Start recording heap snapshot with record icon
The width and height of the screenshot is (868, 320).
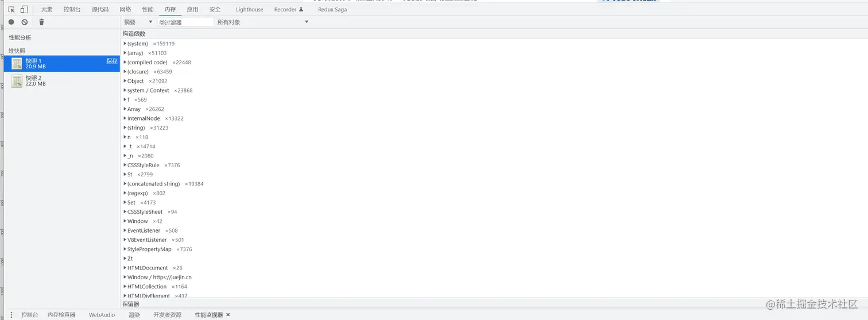11,22
